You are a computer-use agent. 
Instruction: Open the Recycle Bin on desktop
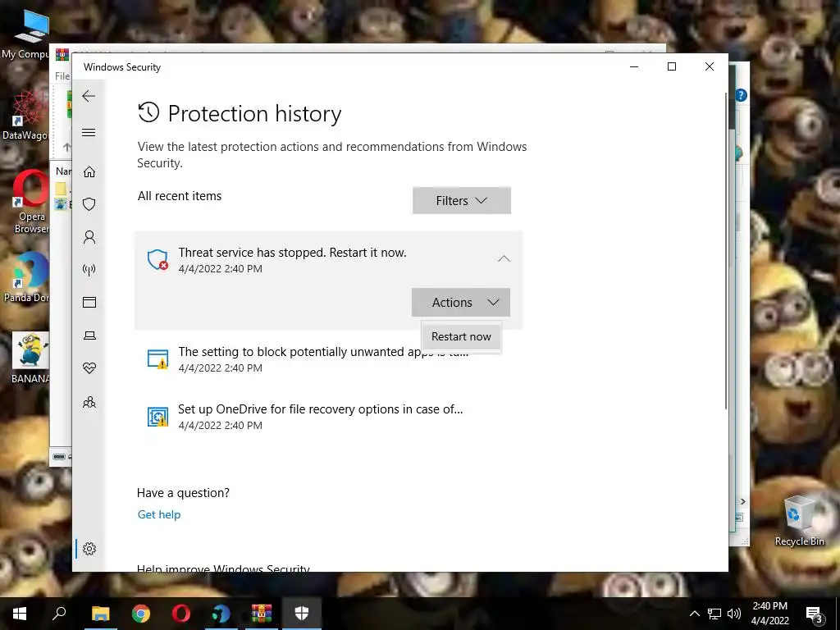(x=799, y=521)
